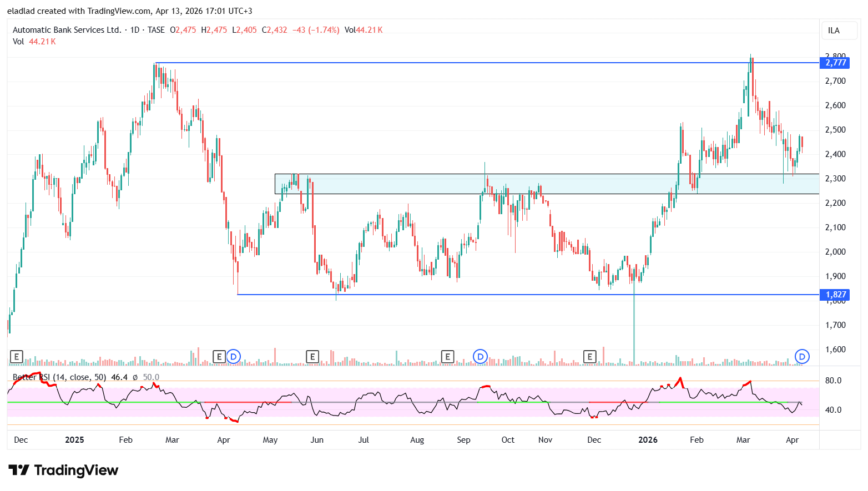Click the symbol name Automatic Bank Services Ltd.
The image size is (868, 491).
click(67, 30)
